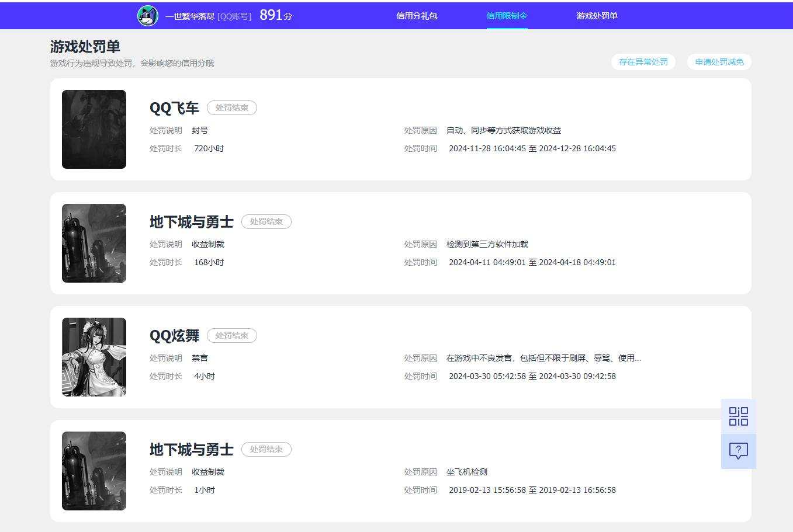Image resolution: width=793 pixels, height=532 pixels.
Task: Switch to the 信用限制令 tab
Action: [x=507, y=16]
